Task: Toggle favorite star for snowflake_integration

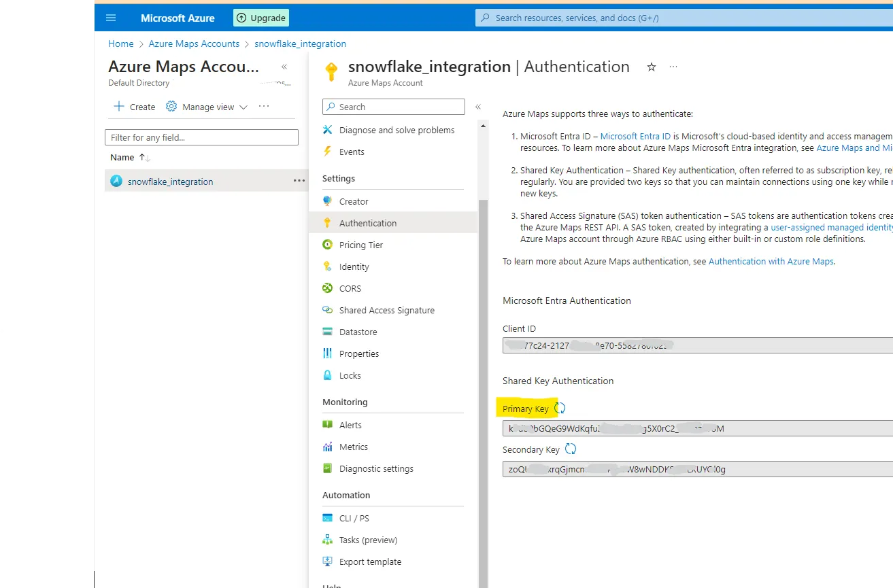Action: click(x=652, y=67)
